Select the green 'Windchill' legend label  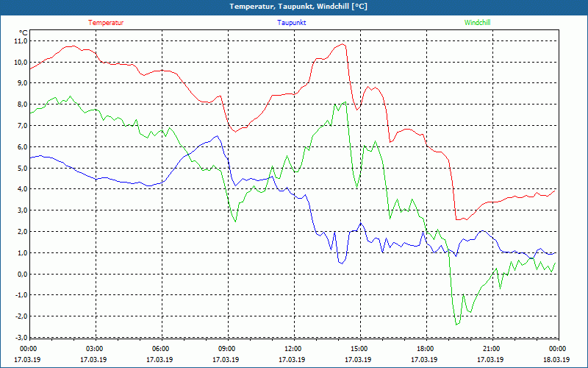[x=477, y=23]
